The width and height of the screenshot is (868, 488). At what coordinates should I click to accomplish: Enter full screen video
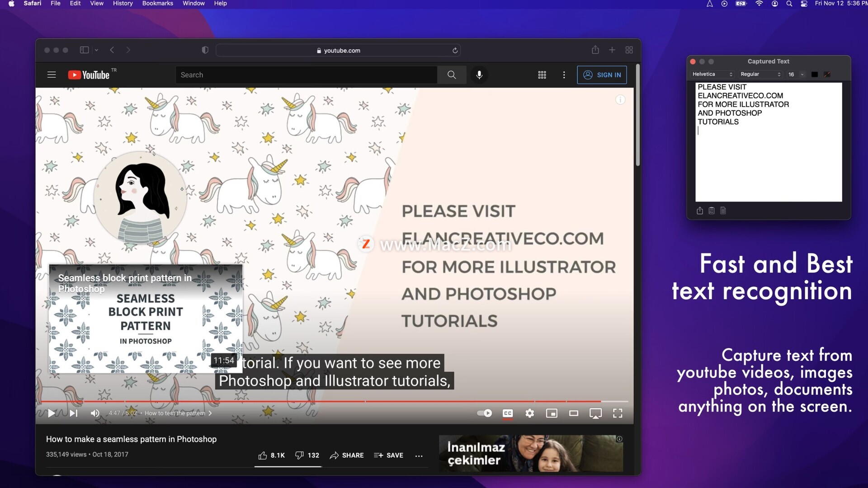coord(618,413)
